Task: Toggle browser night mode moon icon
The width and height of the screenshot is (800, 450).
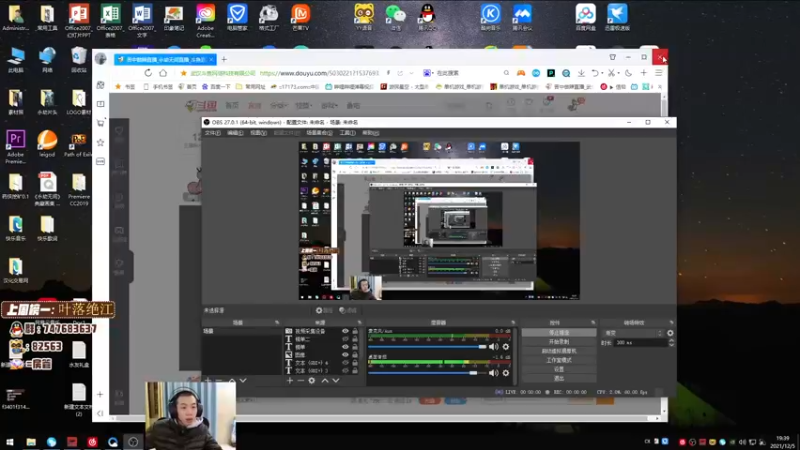Action: point(629,73)
